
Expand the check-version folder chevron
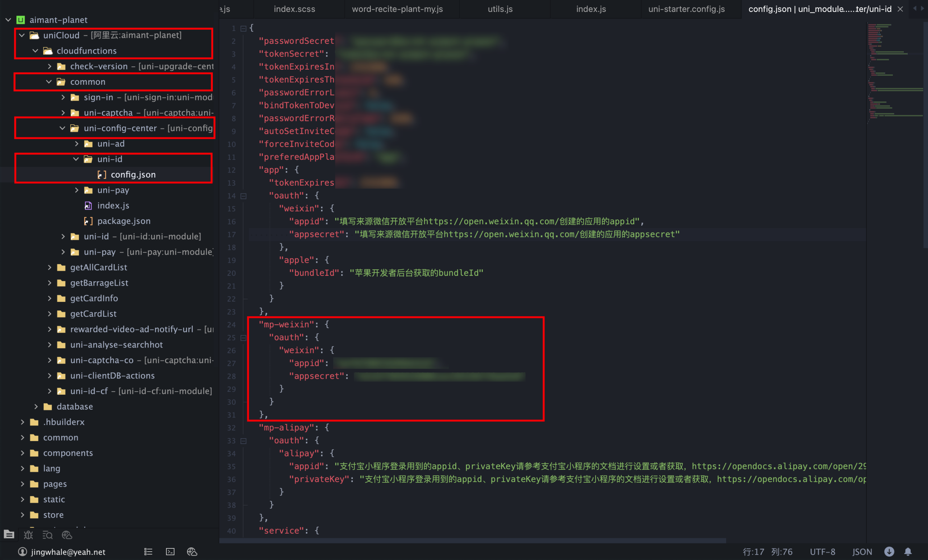point(49,66)
